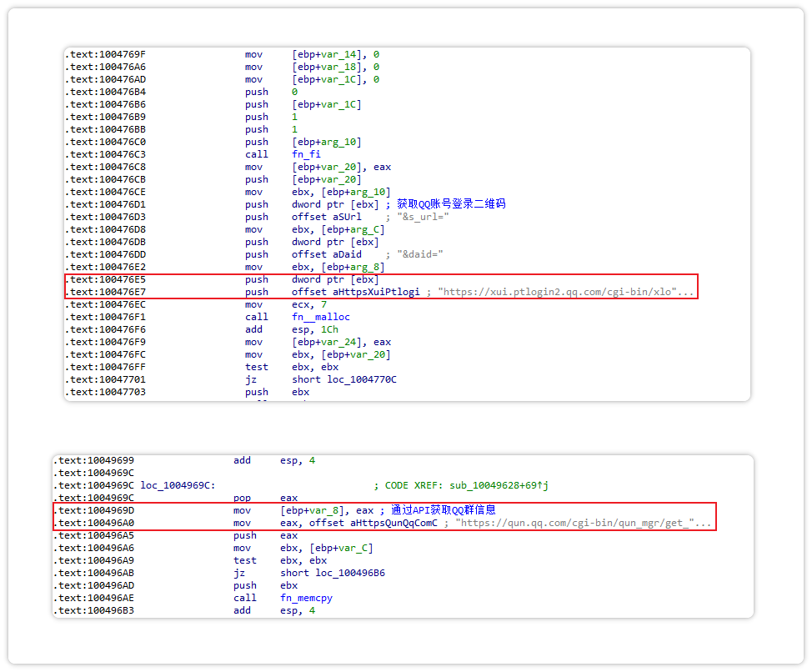Screen dimensions: 812x672
Task: Click the xui.ptlogin2.qq.com URL string comment
Action: tap(566, 292)
